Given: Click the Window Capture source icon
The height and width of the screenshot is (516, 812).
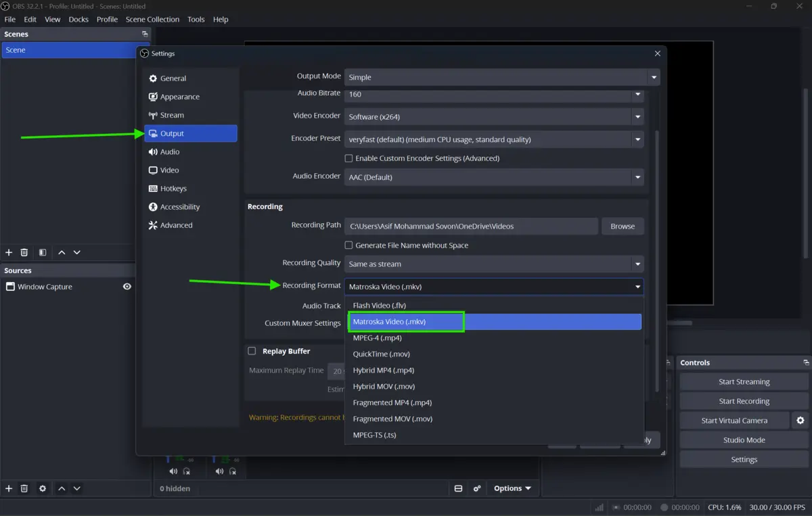Looking at the screenshot, I should pyautogui.click(x=10, y=287).
